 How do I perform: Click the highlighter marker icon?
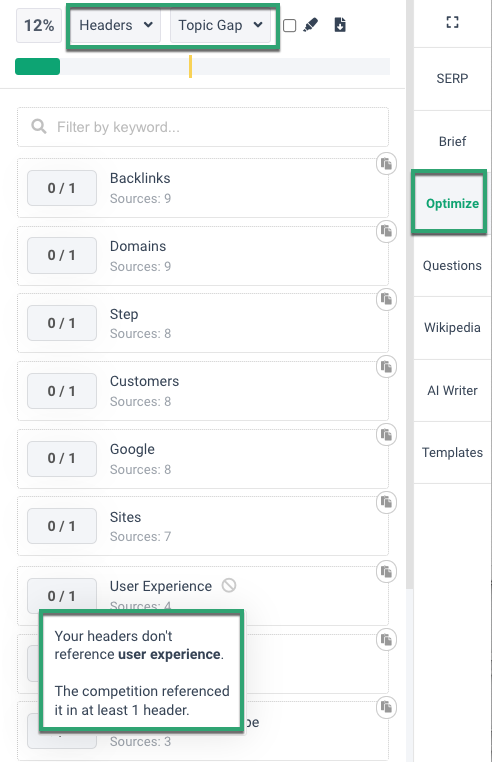click(310, 25)
